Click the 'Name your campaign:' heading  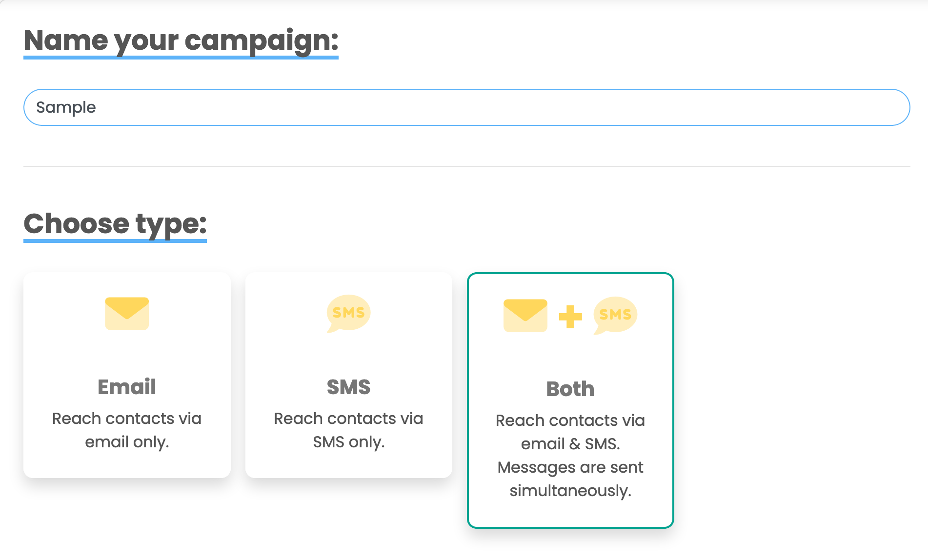[x=181, y=40]
